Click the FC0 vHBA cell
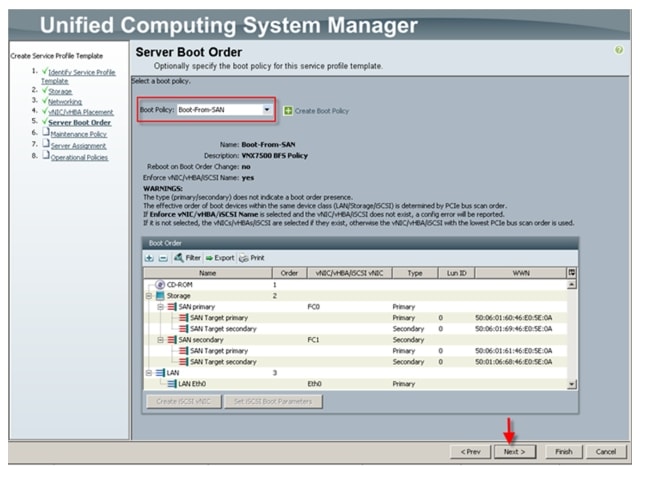The height and width of the screenshot is (482, 649). [313, 307]
